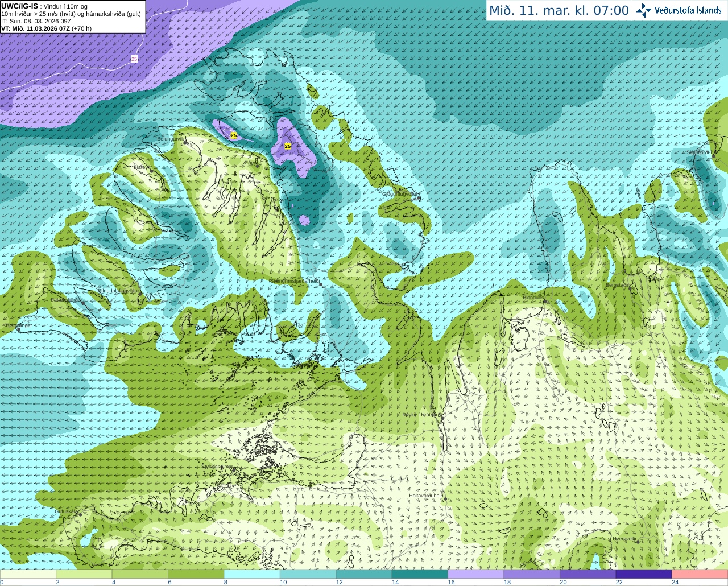
Task: Select the 8–10 m/s light cyan legend swatch
Action: click(252, 574)
